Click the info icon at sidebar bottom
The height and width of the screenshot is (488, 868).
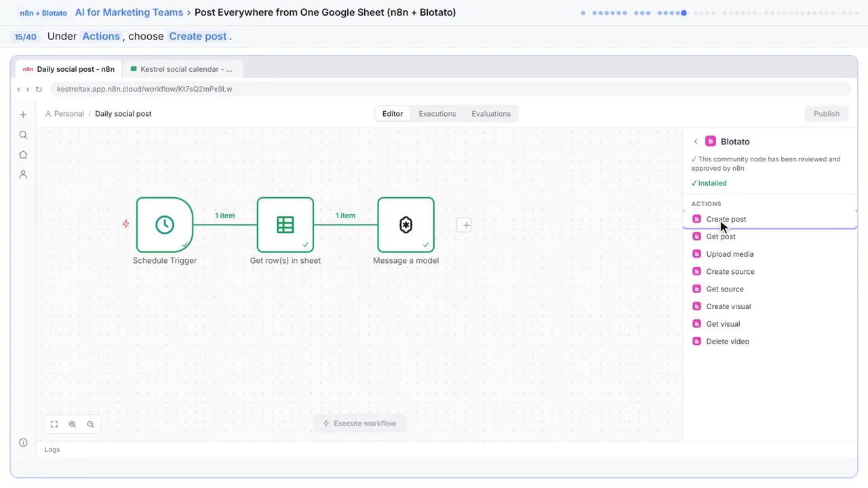[x=23, y=443]
